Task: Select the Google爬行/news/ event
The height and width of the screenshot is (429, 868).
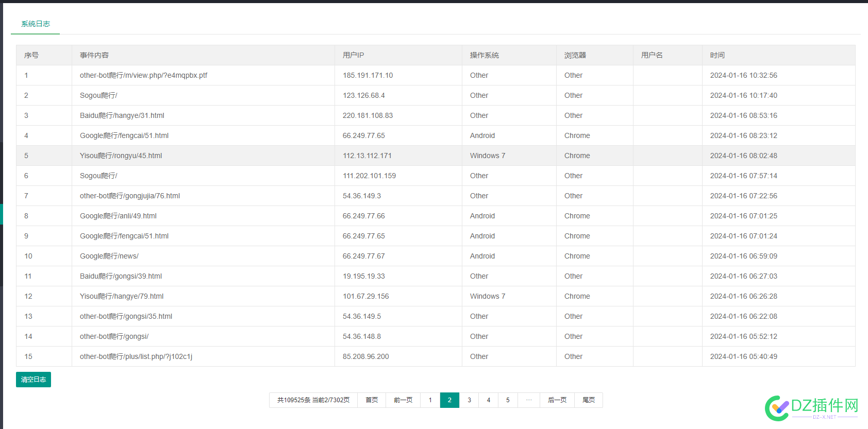Action: click(109, 256)
